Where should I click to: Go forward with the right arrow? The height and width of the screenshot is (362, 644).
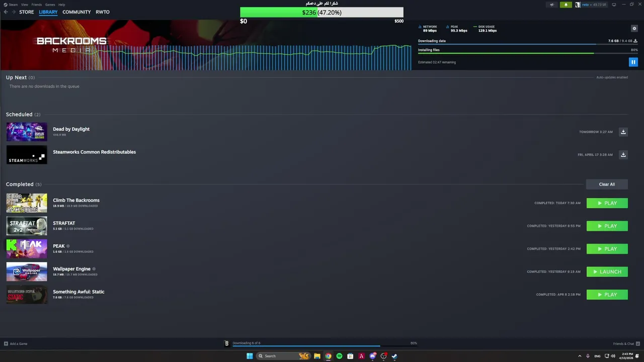(14, 12)
